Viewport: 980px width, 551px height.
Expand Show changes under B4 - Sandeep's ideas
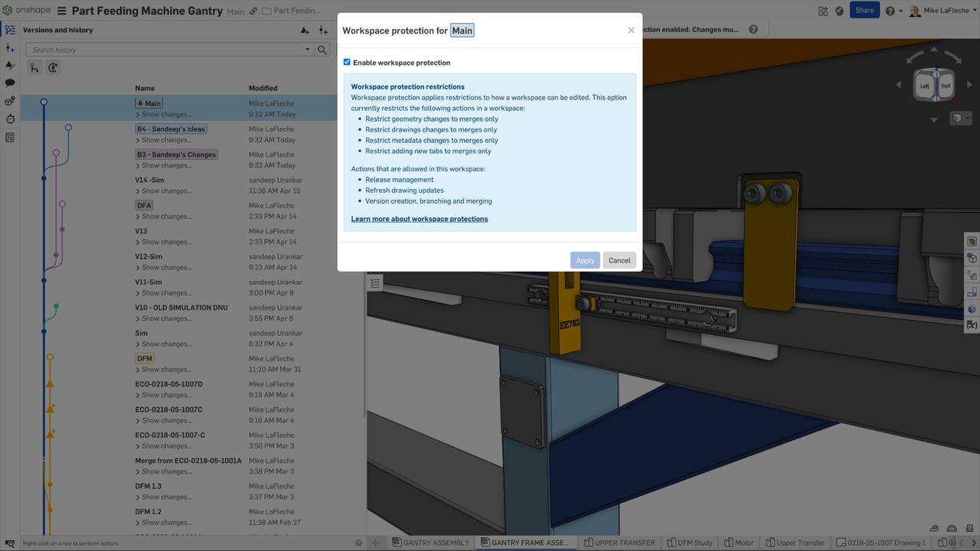click(164, 140)
